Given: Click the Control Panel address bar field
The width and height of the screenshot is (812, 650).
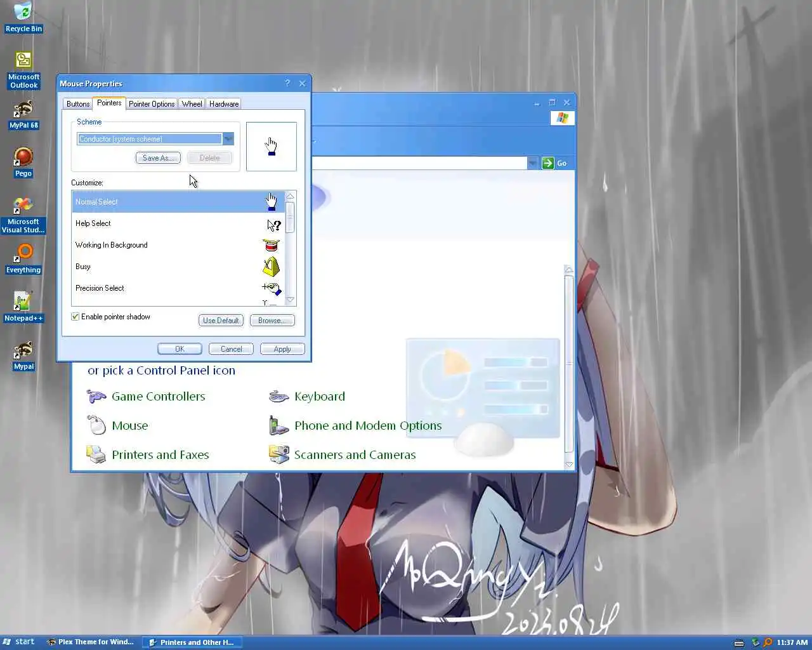Looking at the screenshot, I should [419, 163].
